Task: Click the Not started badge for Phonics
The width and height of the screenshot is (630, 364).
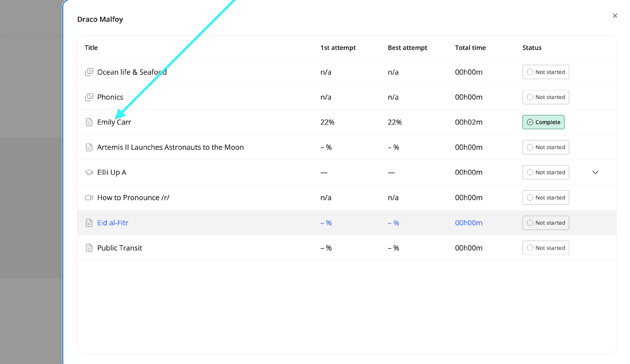Action: (546, 97)
